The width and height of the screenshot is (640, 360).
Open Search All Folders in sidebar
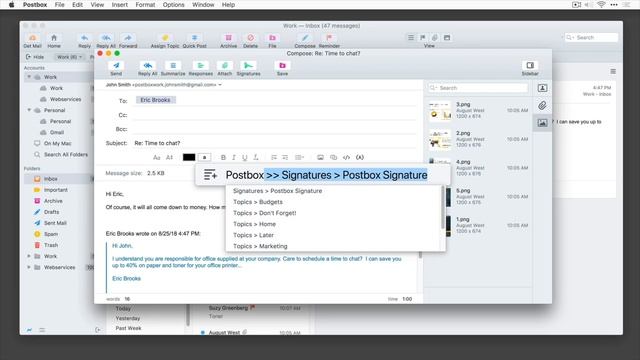pos(61,155)
